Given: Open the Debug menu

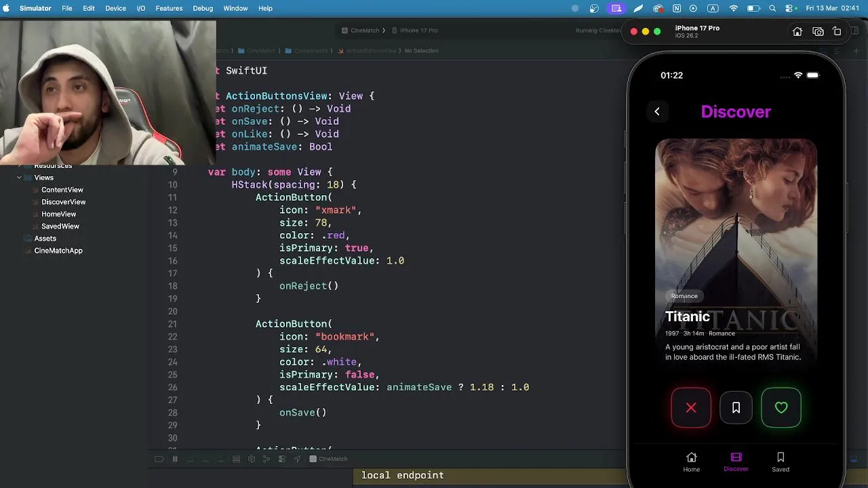Looking at the screenshot, I should pyautogui.click(x=203, y=8).
